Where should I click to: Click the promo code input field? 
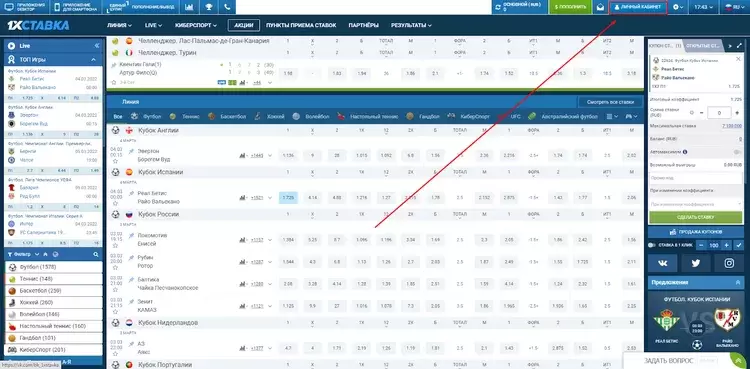(695, 178)
